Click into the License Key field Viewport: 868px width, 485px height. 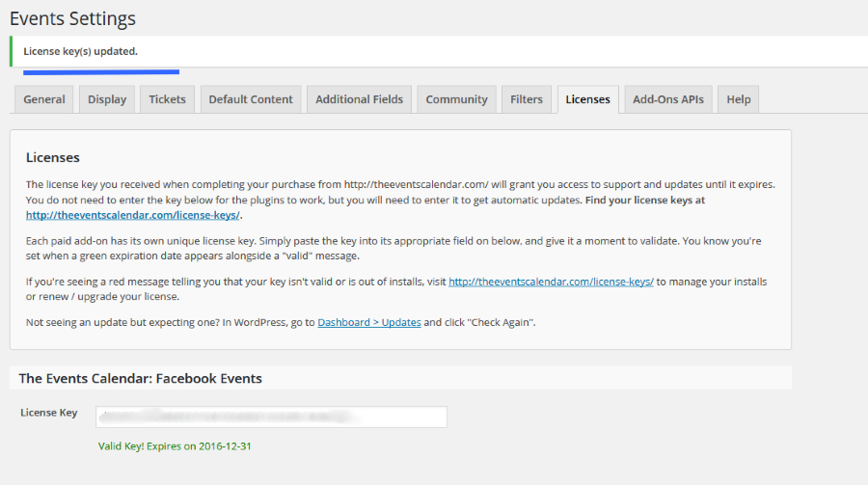271,417
